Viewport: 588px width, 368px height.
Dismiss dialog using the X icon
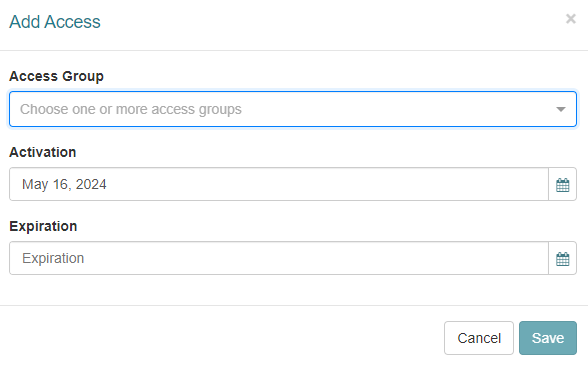571,19
